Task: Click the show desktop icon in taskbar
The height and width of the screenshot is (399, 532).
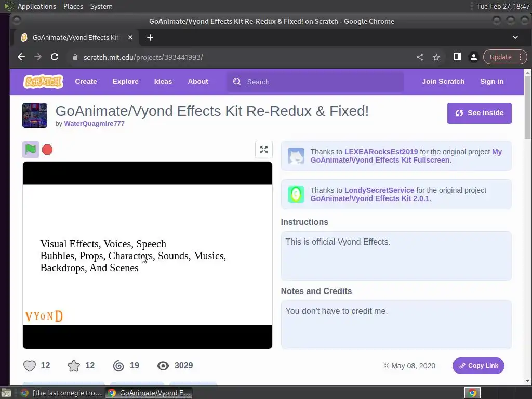Action: click(x=6, y=393)
